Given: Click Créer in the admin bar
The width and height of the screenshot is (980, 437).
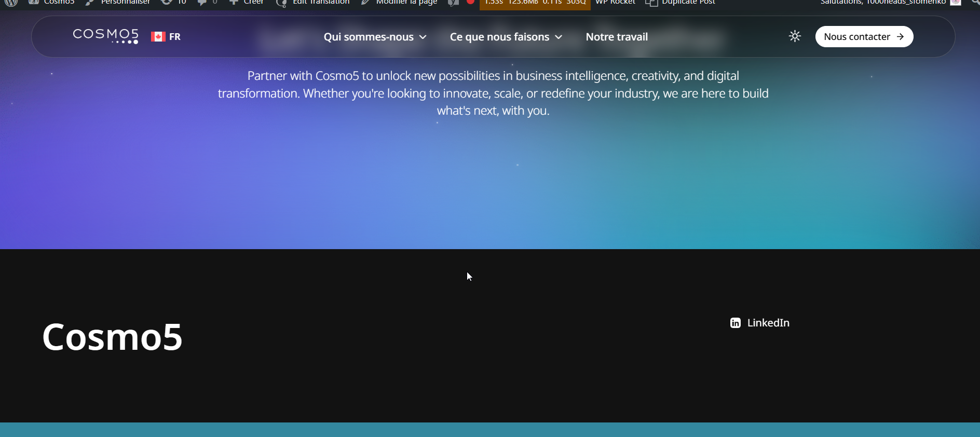Looking at the screenshot, I should click(246, 3).
